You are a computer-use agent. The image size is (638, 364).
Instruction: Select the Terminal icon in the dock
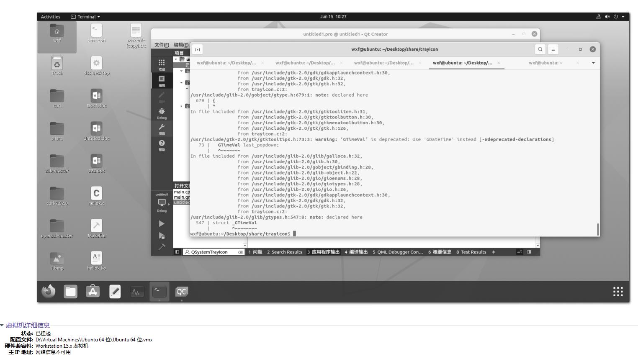click(x=159, y=291)
